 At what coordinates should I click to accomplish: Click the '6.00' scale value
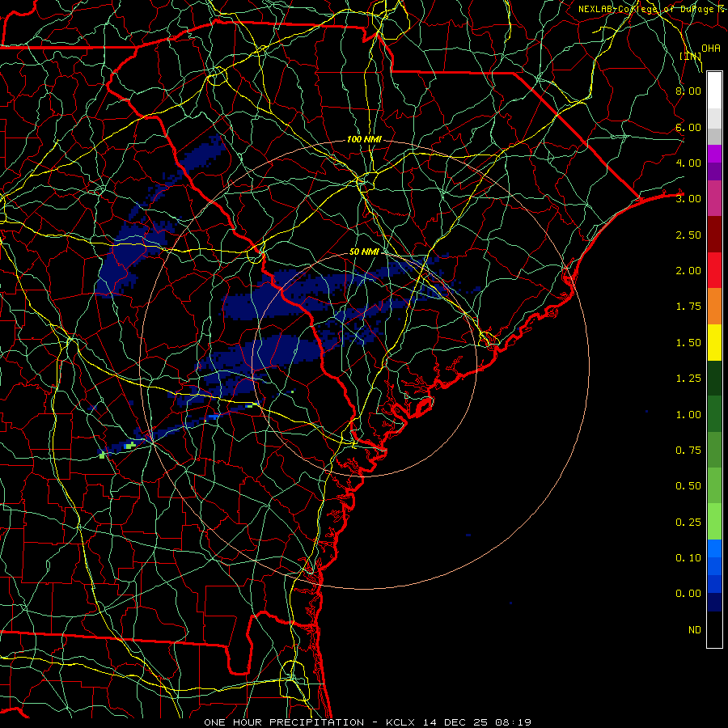coord(688,127)
